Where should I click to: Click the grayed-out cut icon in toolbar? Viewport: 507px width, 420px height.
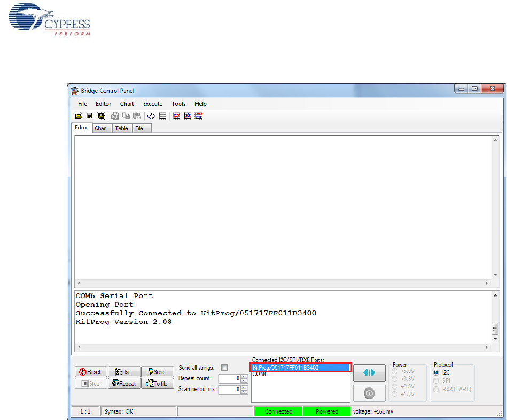point(115,116)
